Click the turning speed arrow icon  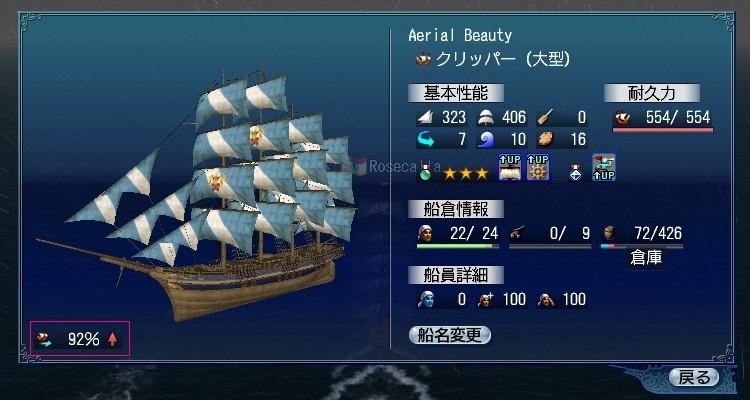pyautogui.click(x=425, y=139)
